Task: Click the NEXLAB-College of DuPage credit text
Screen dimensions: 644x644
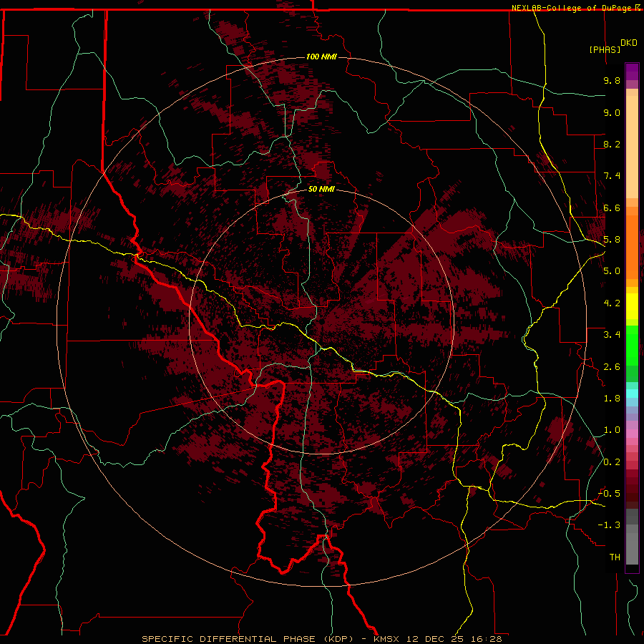Action: (x=572, y=8)
